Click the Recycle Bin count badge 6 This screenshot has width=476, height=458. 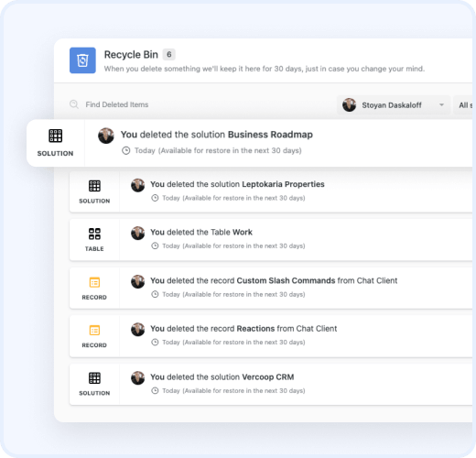(168, 55)
